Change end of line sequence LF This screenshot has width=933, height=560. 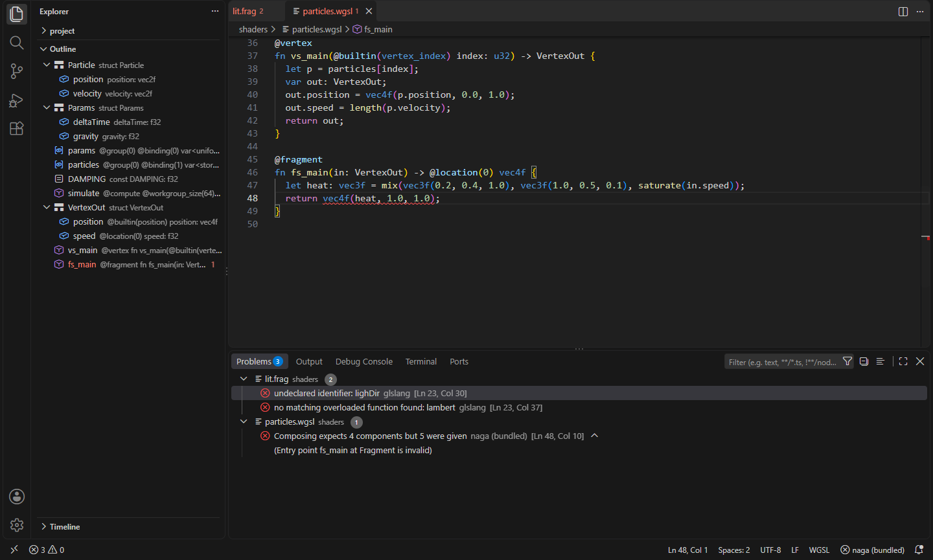795,550
